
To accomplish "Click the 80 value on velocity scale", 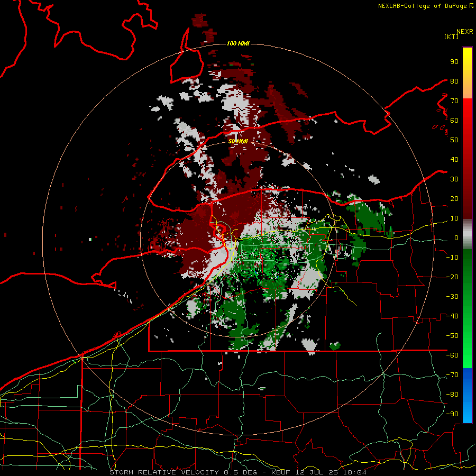I will pos(454,81).
